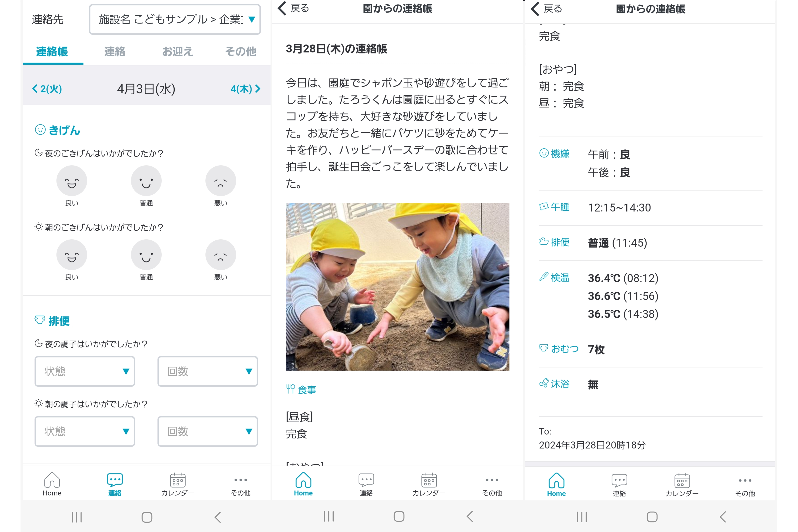
Task: Tap the [昼食] meal heading
Action: pyautogui.click(x=299, y=417)
